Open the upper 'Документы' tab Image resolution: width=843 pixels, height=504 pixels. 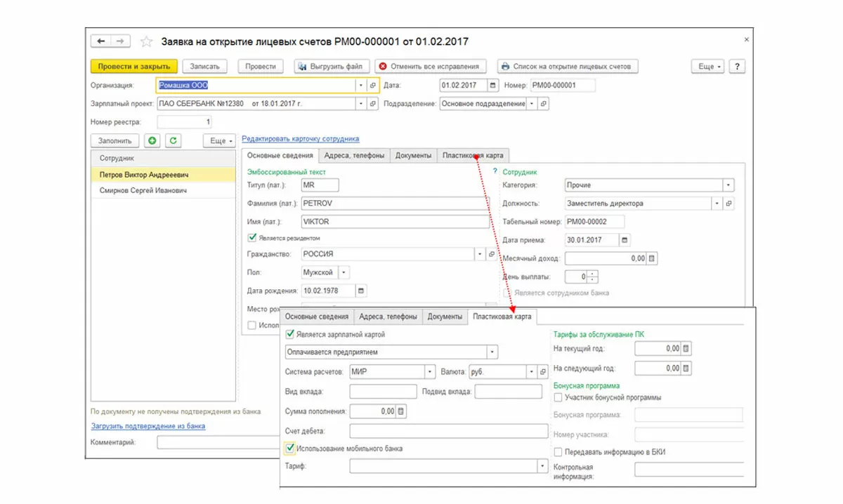pos(413,155)
